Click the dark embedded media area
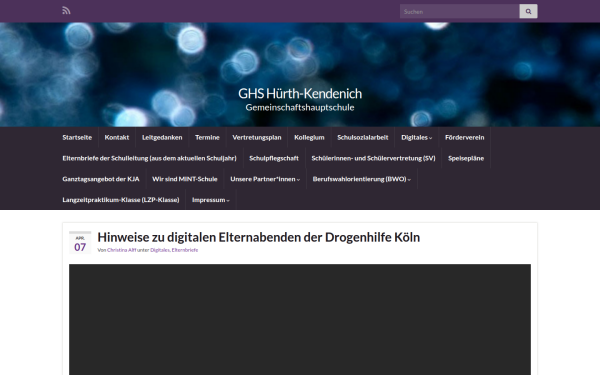This screenshot has height=375, width=600. coord(300,320)
